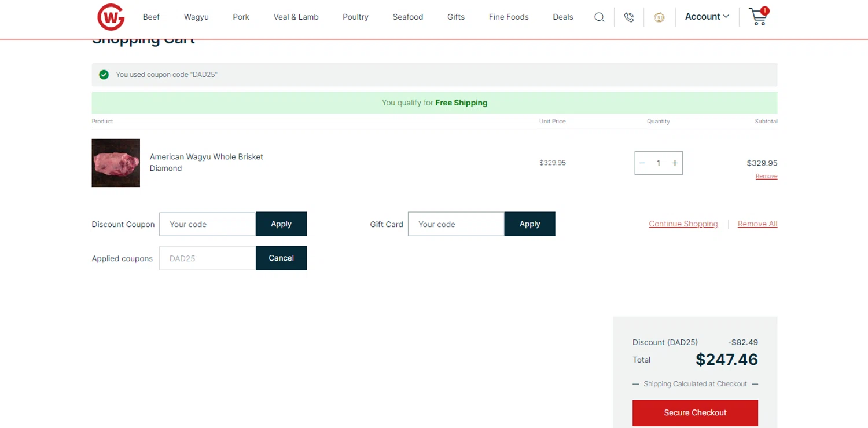Open the Fine Foods menu
Image resolution: width=868 pixels, height=428 pixels.
coord(508,17)
